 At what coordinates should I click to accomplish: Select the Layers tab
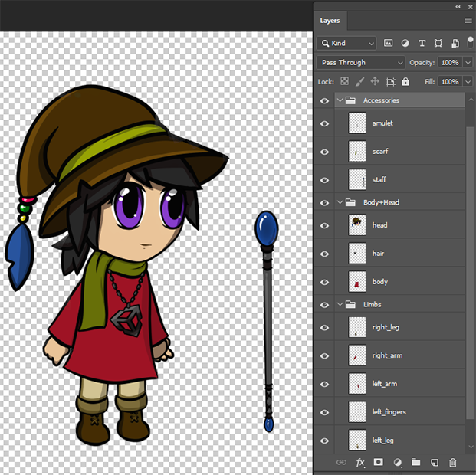[330, 21]
